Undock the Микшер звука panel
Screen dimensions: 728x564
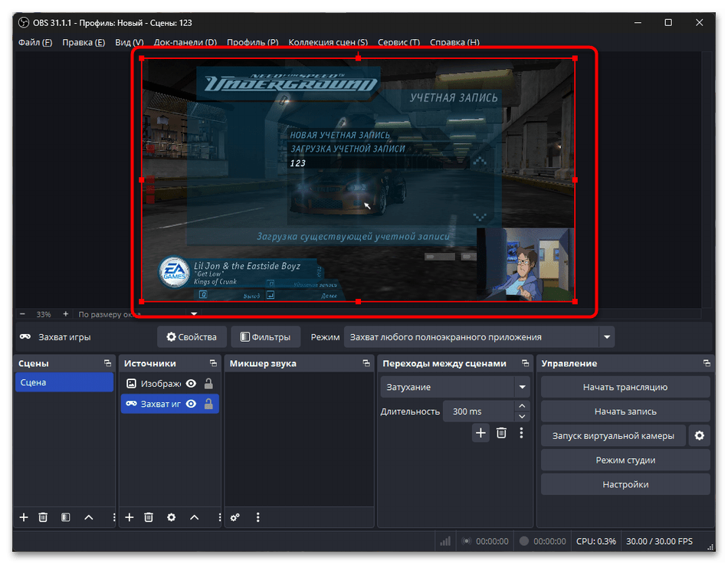(x=366, y=363)
